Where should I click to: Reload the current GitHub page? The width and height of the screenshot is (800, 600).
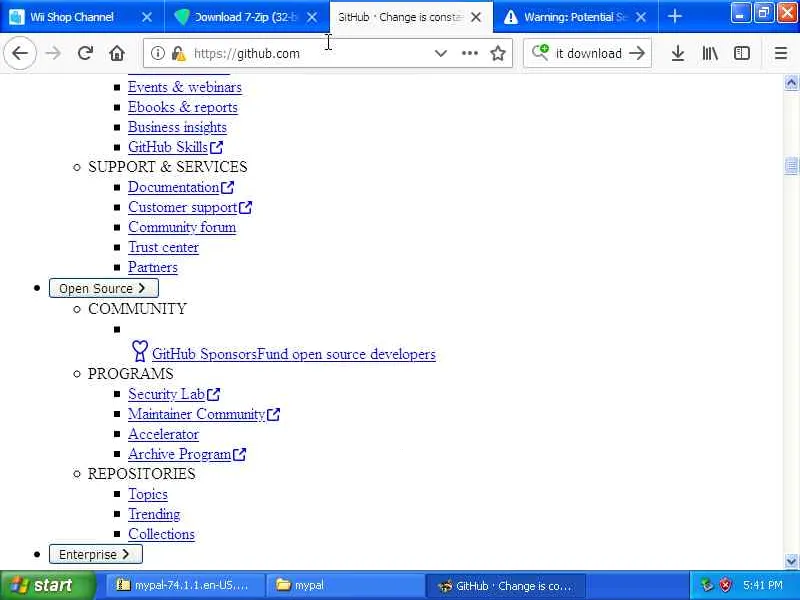[x=85, y=53]
